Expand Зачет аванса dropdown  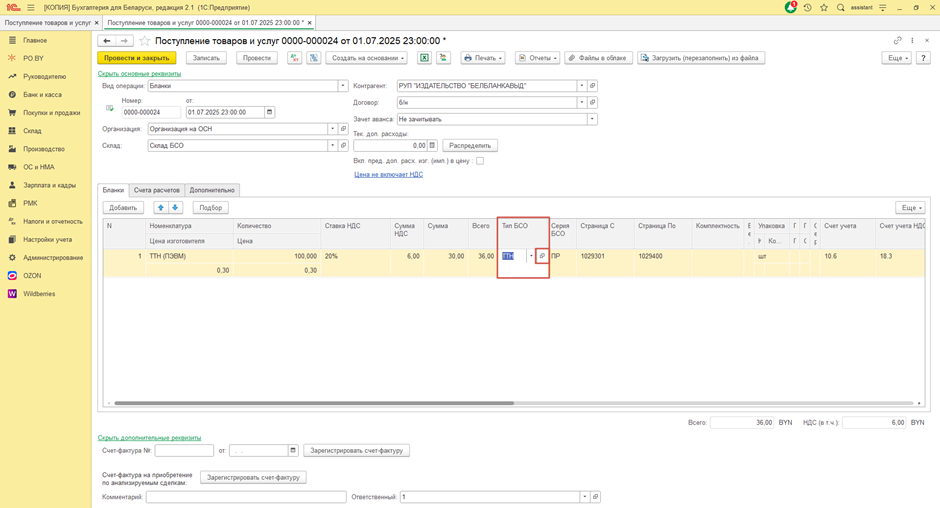pos(592,119)
